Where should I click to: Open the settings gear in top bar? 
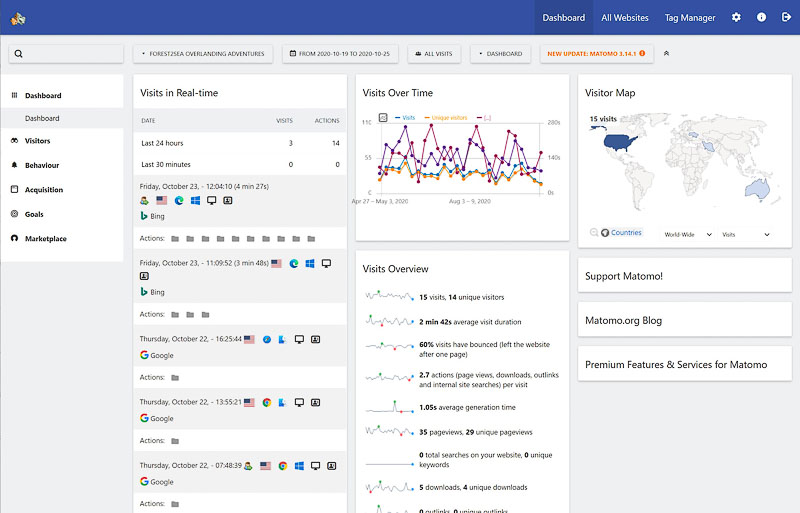(736, 17)
